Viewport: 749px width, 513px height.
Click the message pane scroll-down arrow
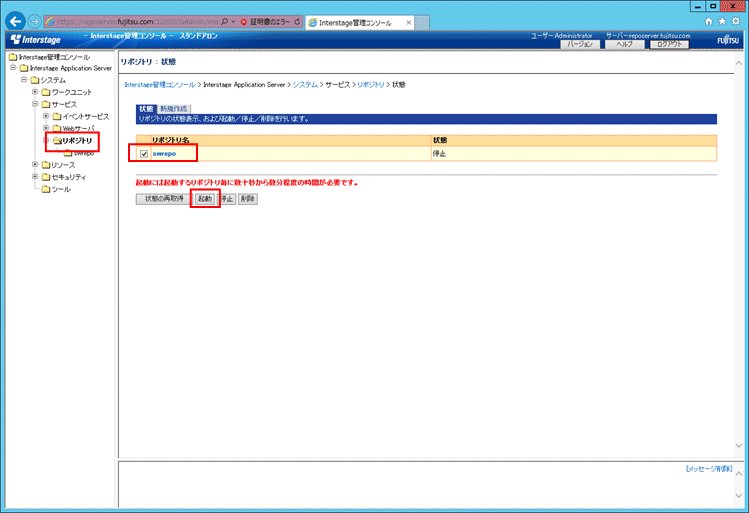pyautogui.click(x=738, y=496)
